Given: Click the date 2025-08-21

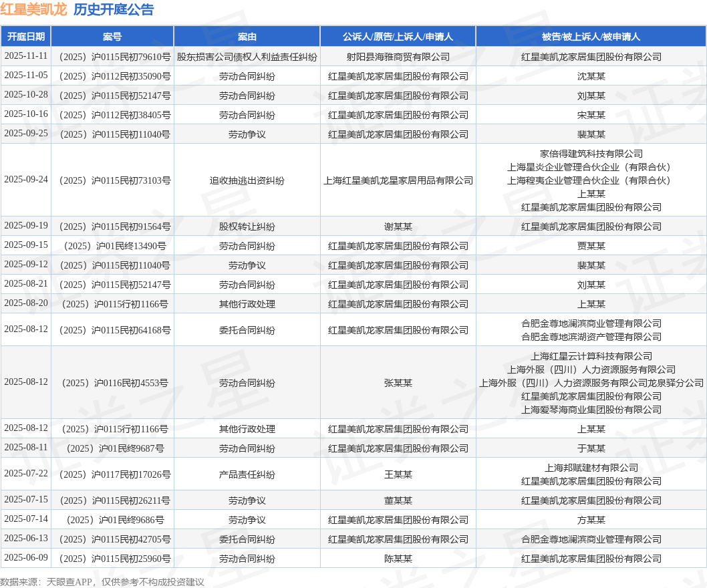Looking at the screenshot, I should (25, 283).
